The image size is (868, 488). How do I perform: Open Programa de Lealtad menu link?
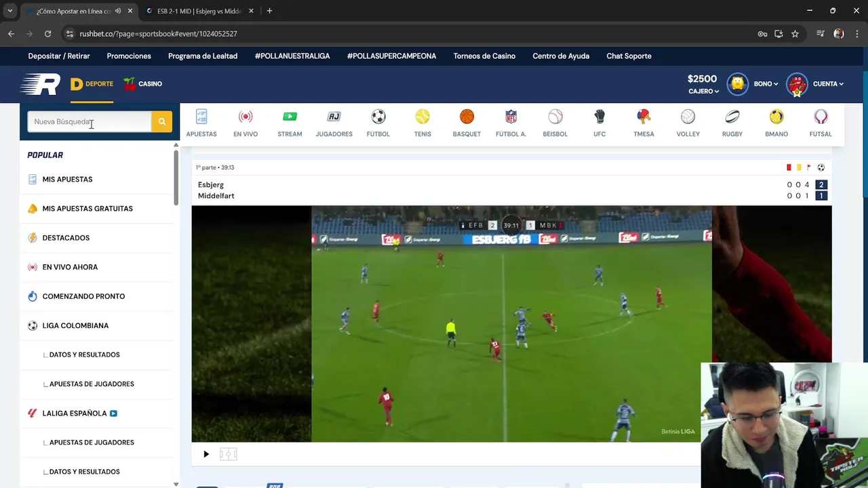coord(203,56)
